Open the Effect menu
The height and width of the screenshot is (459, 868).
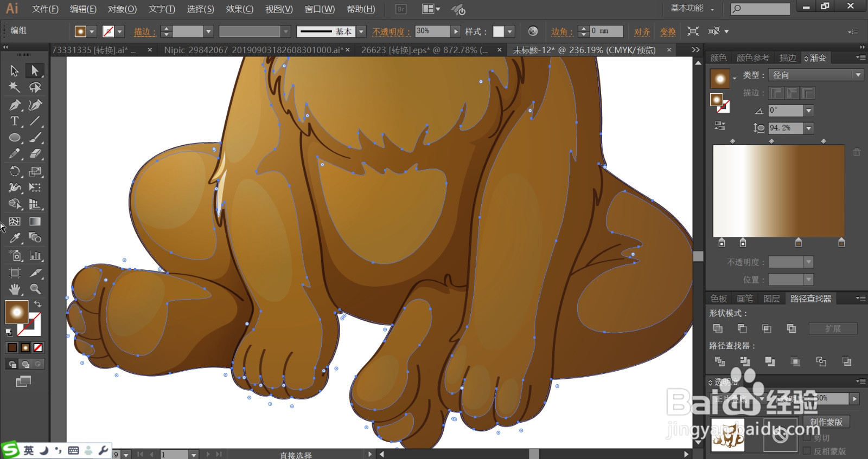point(240,9)
